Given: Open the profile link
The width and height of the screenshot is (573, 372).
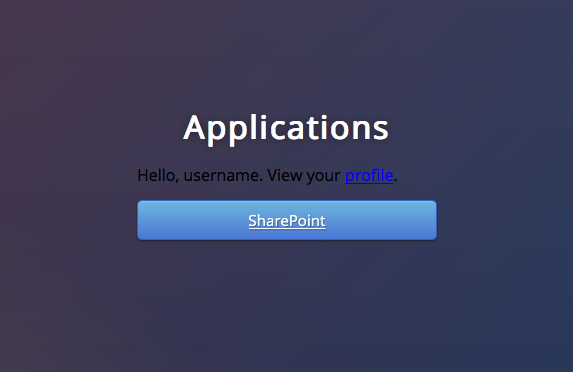Looking at the screenshot, I should (369, 176).
